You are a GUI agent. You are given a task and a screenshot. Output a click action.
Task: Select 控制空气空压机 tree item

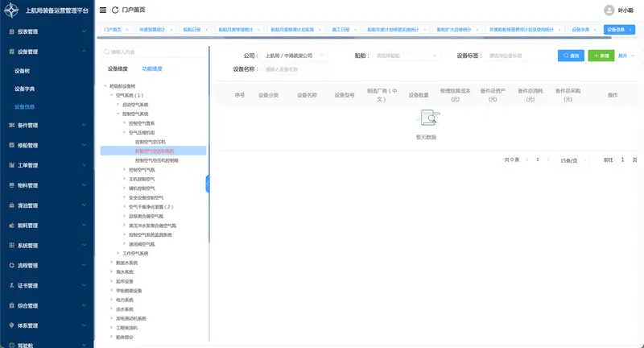click(x=151, y=142)
